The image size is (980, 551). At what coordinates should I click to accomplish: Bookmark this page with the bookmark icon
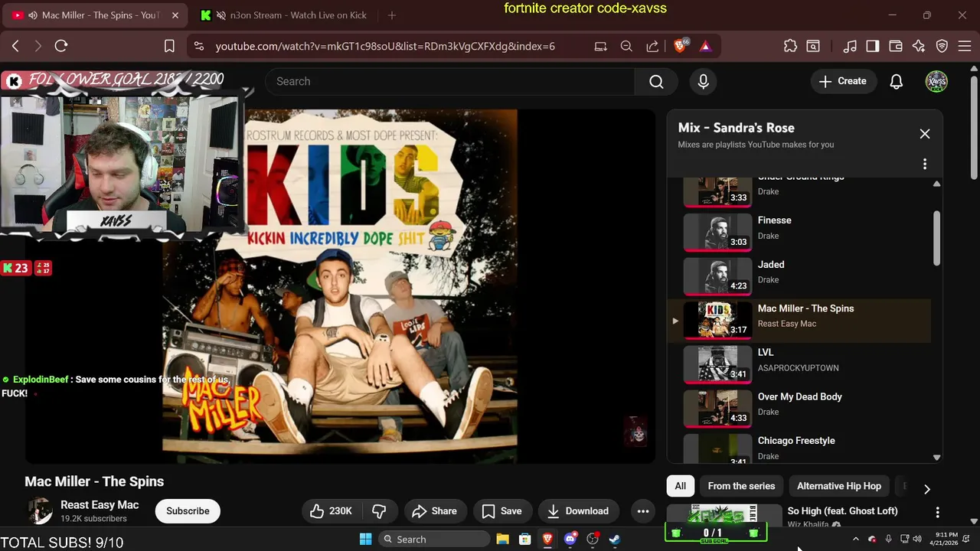tap(169, 46)
